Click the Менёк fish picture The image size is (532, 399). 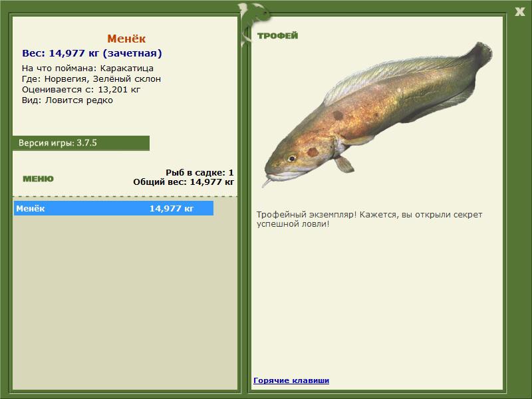coord(377,114)
